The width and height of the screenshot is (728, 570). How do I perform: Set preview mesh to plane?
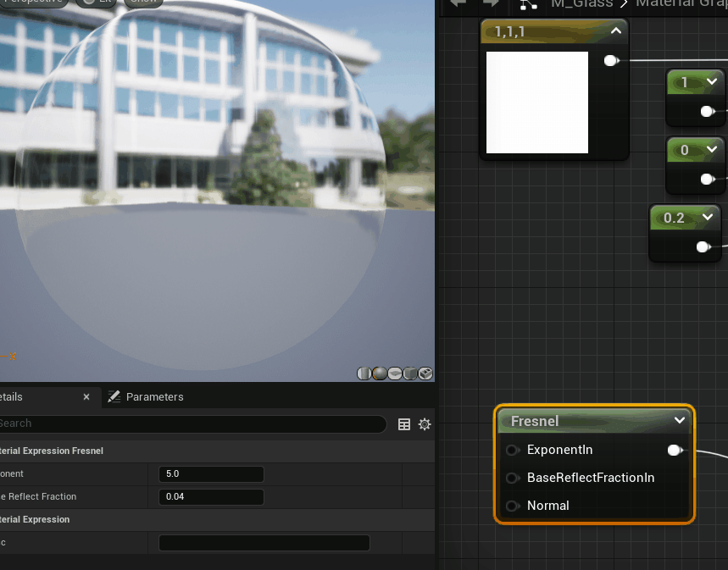pyautogui.click(x=395, y=374)
